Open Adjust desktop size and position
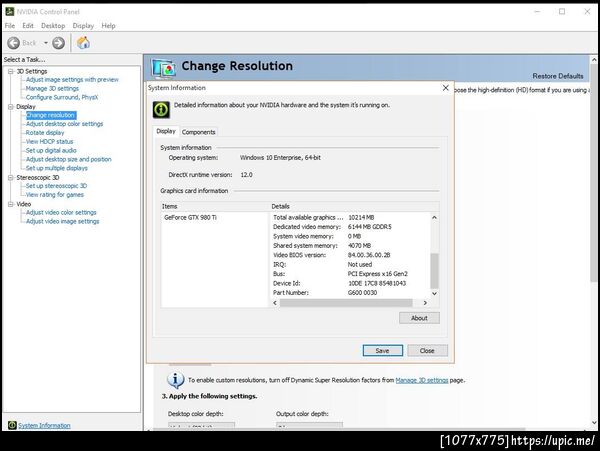Image resolution: width=600 pixels, height=451 pixels. (x=68, y=159)
